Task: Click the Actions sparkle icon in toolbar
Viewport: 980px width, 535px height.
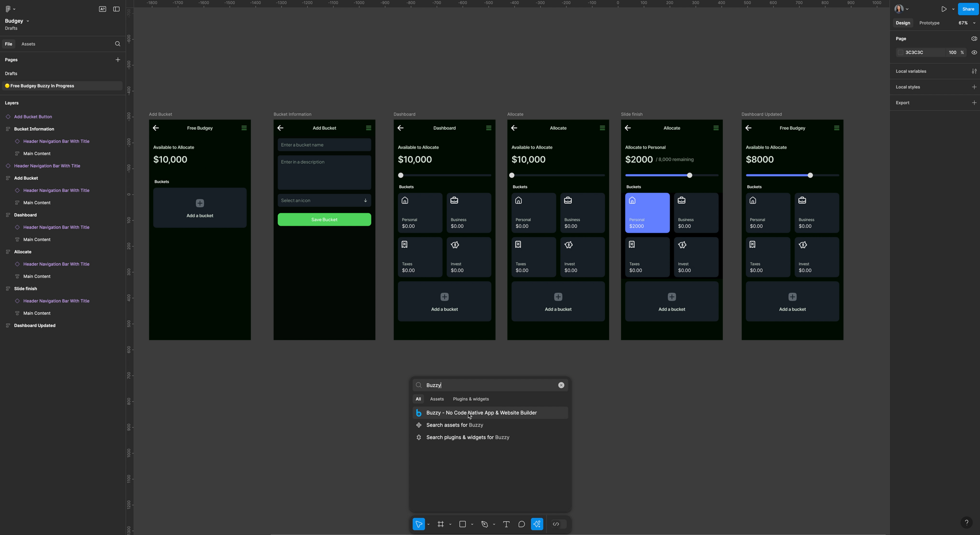Action: [537, 524]
